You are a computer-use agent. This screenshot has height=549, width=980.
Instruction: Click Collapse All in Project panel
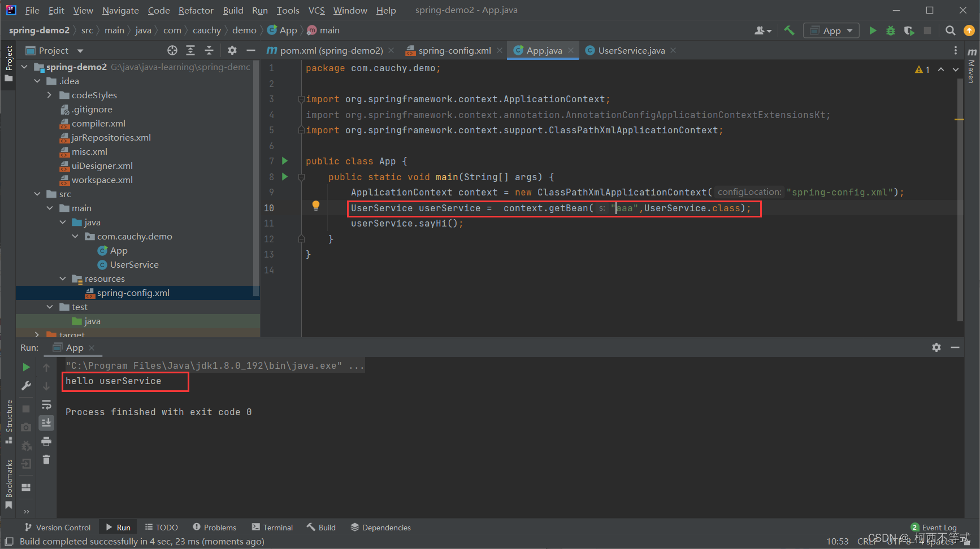pos(209,50)
